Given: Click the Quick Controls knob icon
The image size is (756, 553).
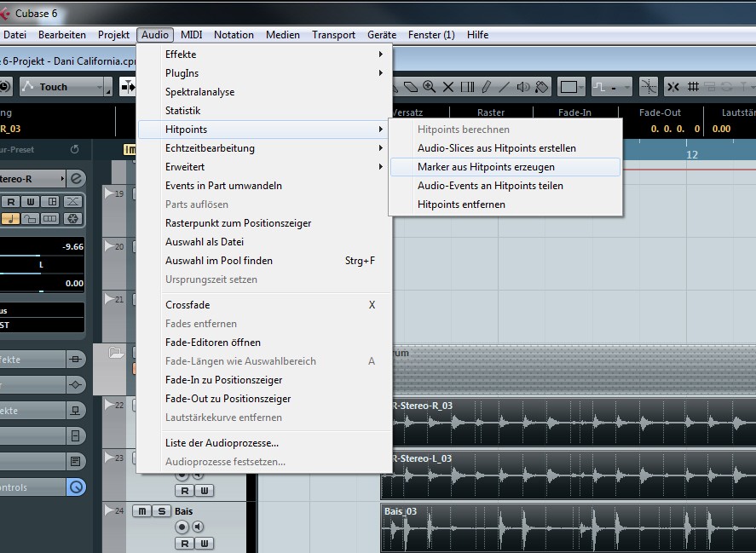Looking at the screenshot, I should 76,487.
